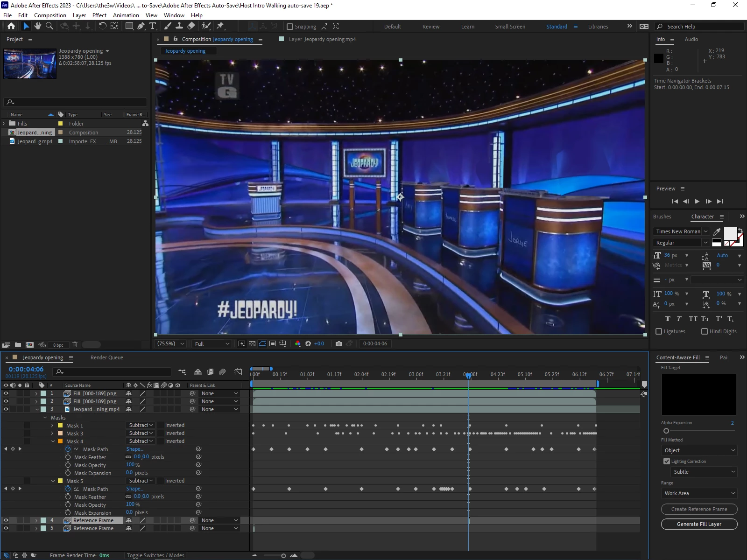Collapse the Mask 4 properties
This screenshot has height=560, width=747.
click(53, 441)
